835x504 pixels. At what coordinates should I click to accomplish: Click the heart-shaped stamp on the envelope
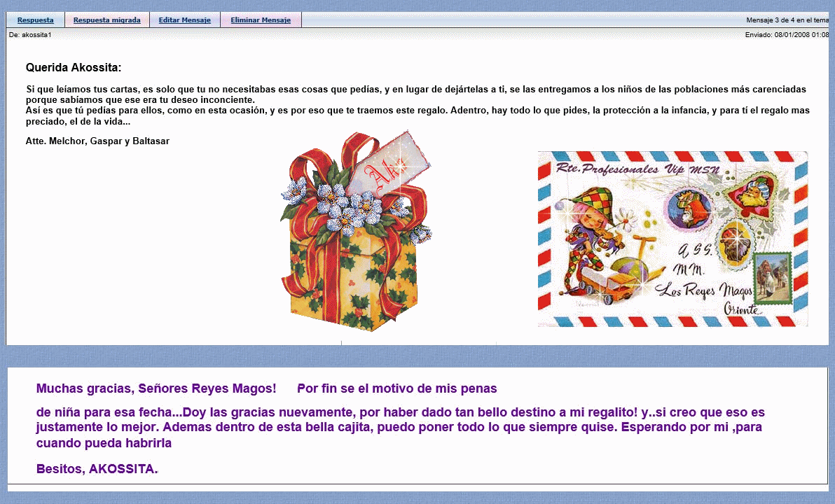pos(751,195)
